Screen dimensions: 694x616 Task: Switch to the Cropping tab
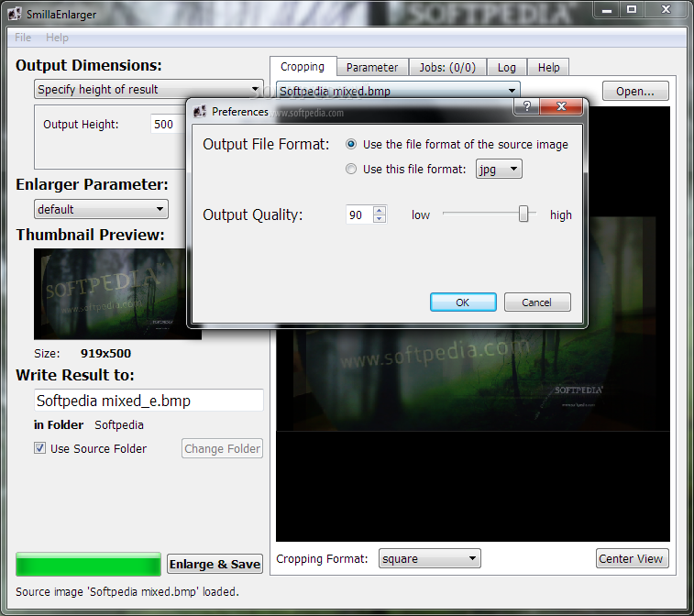303,67
